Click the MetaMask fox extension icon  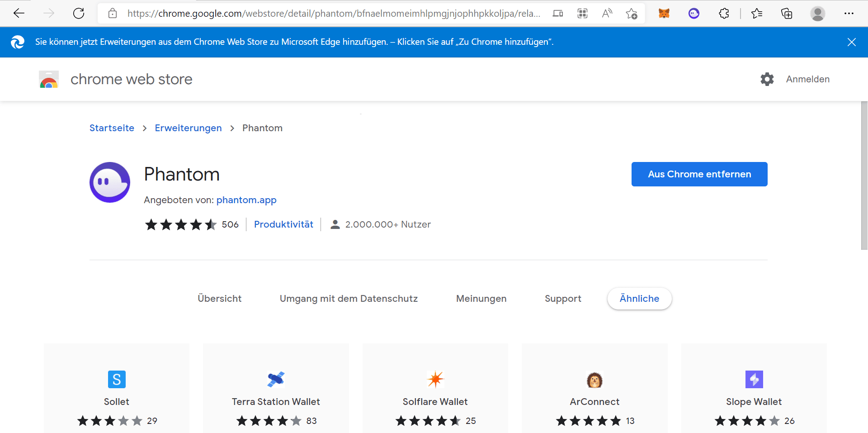(664, 14)
